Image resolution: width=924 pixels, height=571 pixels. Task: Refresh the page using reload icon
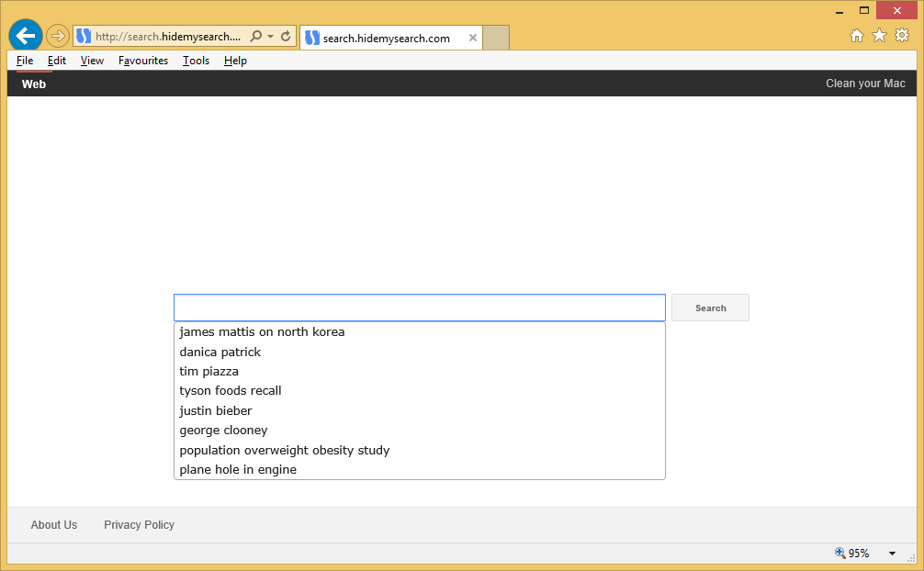click(x=286, y=37)
